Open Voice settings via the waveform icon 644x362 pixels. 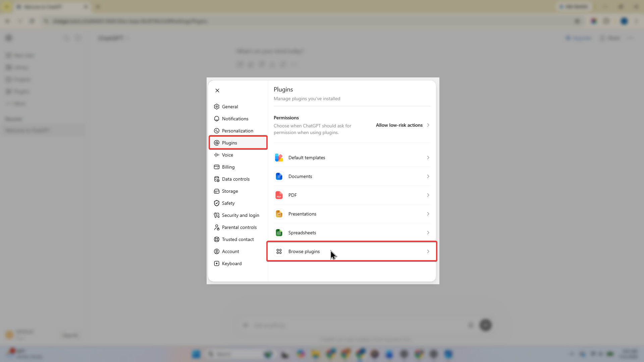(217, 155)
